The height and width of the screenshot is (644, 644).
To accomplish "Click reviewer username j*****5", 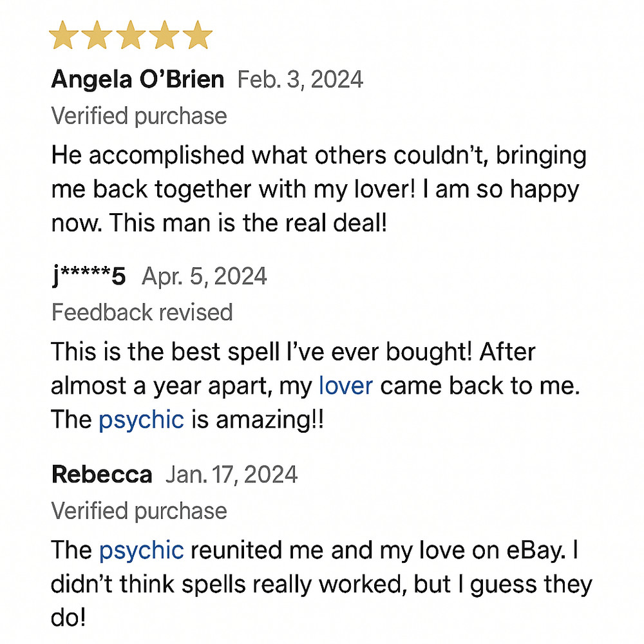I will pos(88,276).
